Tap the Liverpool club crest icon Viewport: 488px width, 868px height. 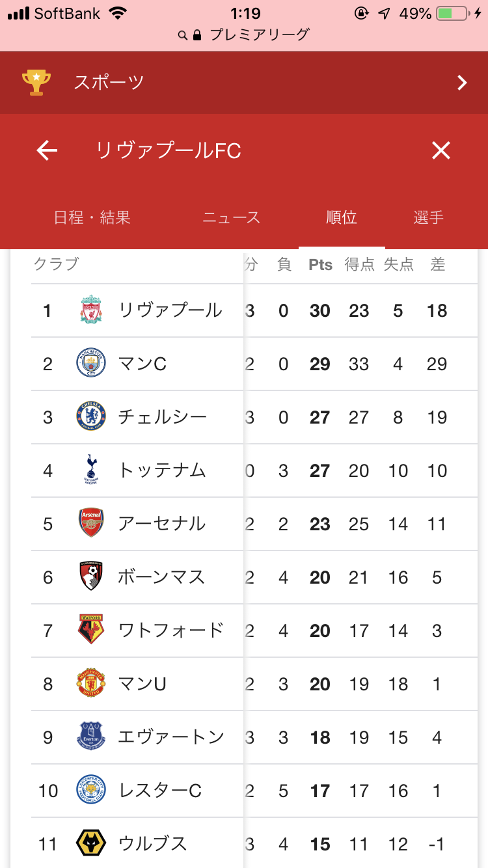pos(91,310)
